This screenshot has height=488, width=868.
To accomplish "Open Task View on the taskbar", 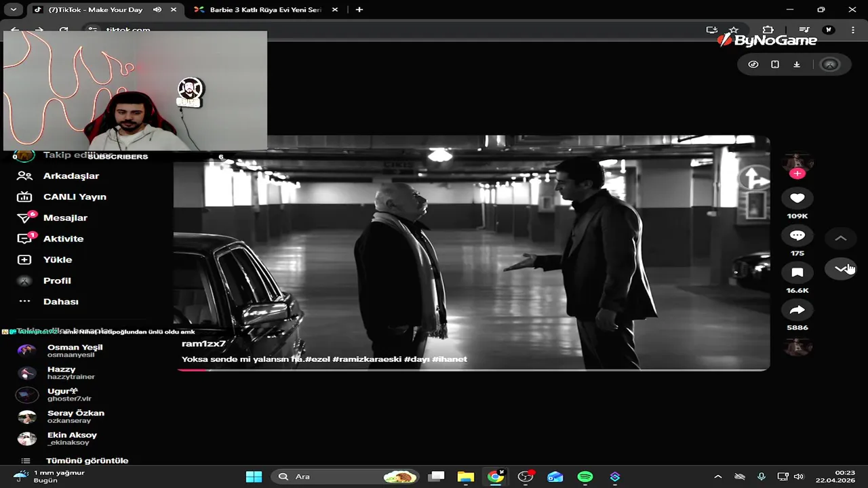I will point(436,476).
